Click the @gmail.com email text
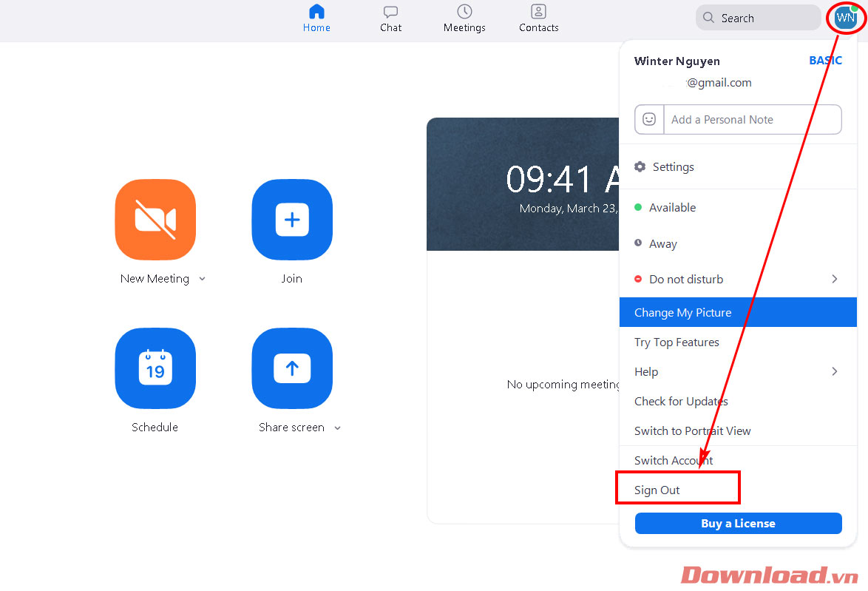 coord(719,83)
